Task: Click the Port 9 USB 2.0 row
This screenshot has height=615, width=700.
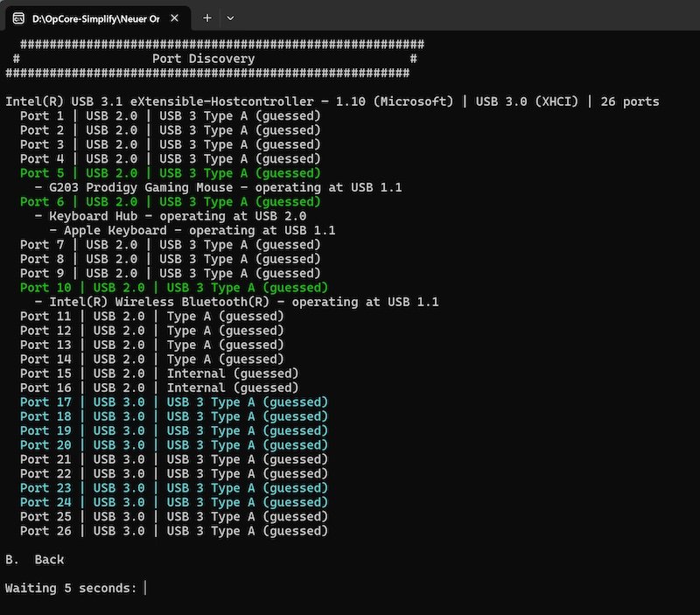Action: pos(170,273)
